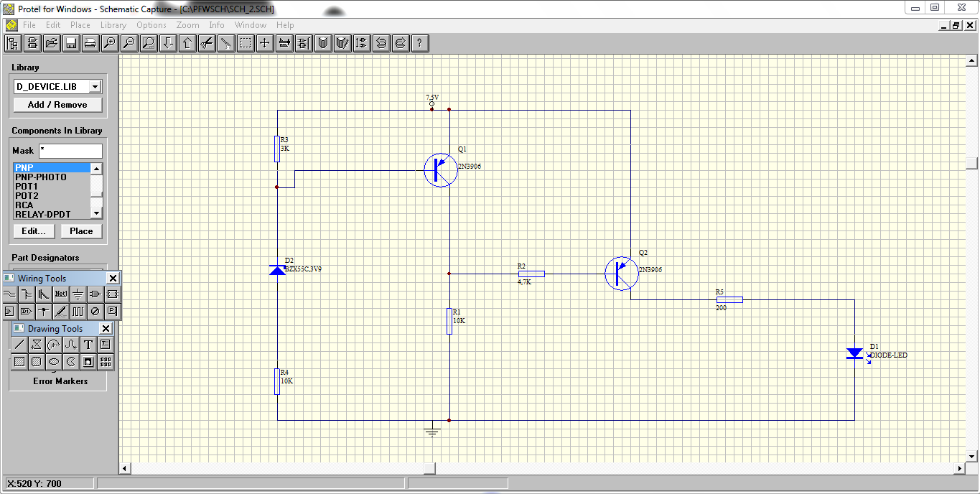Open the Window menu
Image resolution: width=980 pixels, height=494 pixels.
(x=251, y=25)
